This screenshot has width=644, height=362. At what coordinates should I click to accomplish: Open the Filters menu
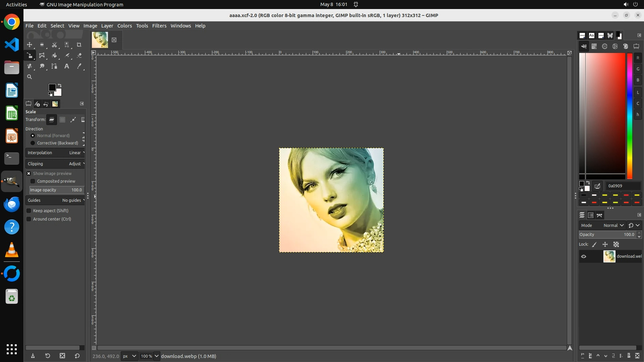[159, 26]
